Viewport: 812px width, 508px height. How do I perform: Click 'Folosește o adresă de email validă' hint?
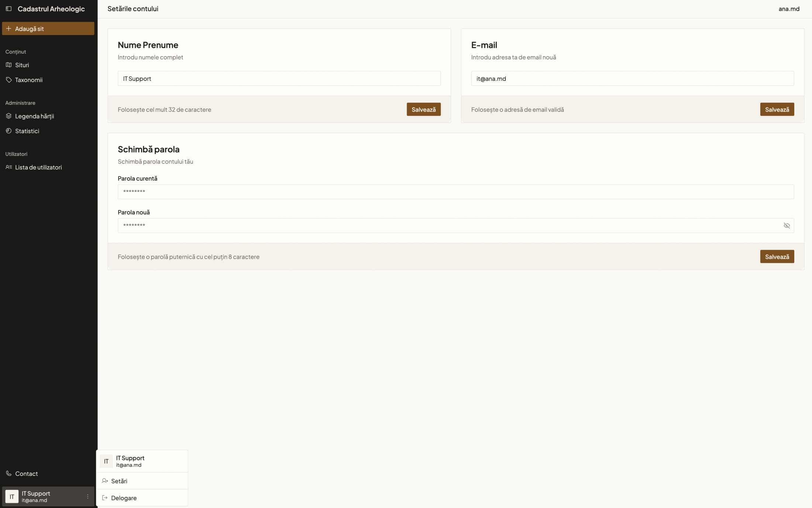coord(517,109)
